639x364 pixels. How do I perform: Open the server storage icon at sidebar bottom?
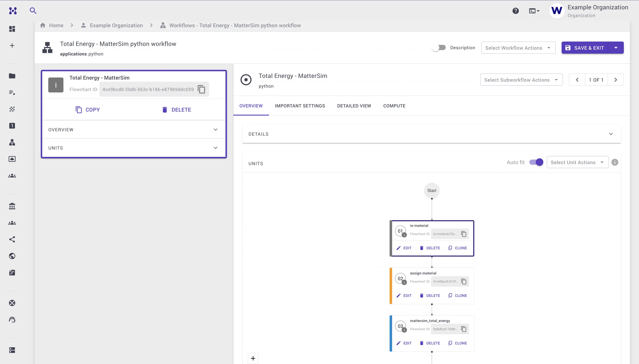pyautogui.click(x=12, y=350)
